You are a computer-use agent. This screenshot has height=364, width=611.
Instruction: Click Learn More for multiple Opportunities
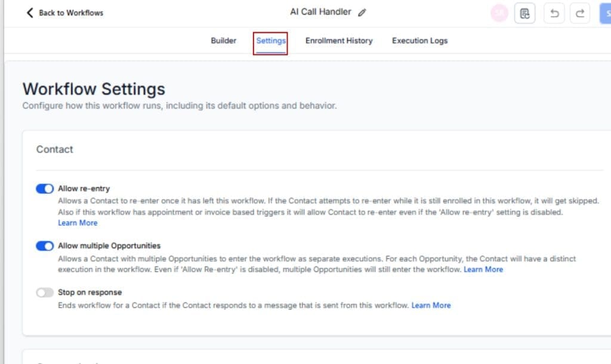483,269
